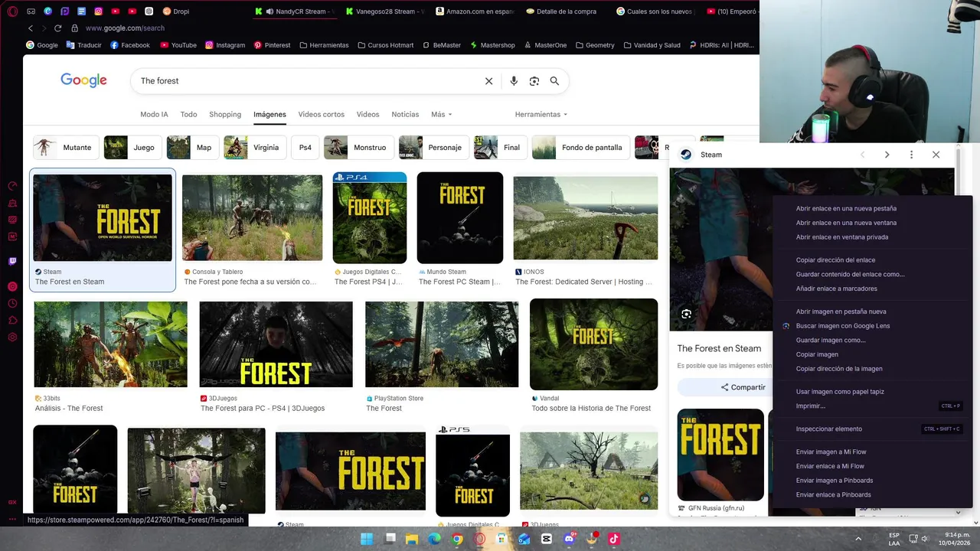Show hidden system tray icons chevron
This screenshot has height=551, width=980.
[x=858, y=539]
